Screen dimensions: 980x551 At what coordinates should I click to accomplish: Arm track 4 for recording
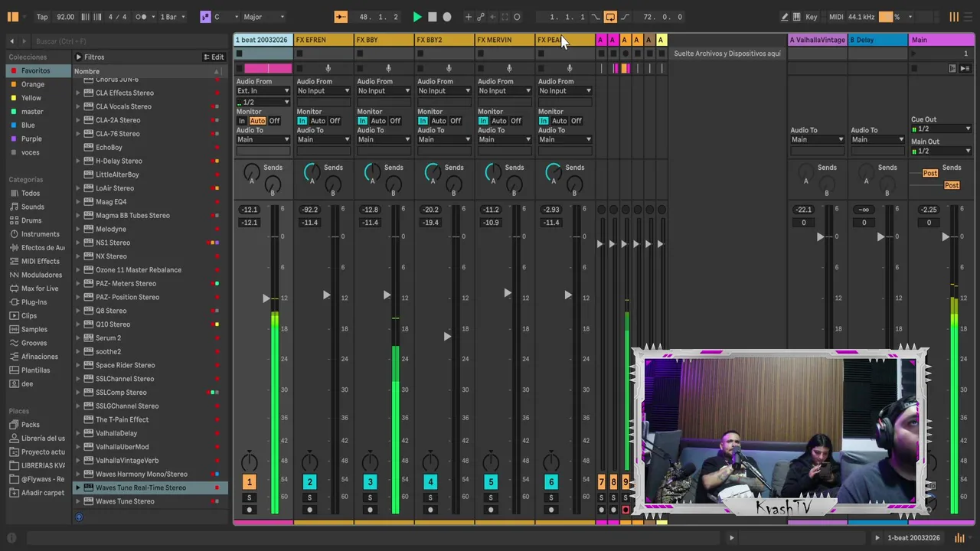coord(430,510)
